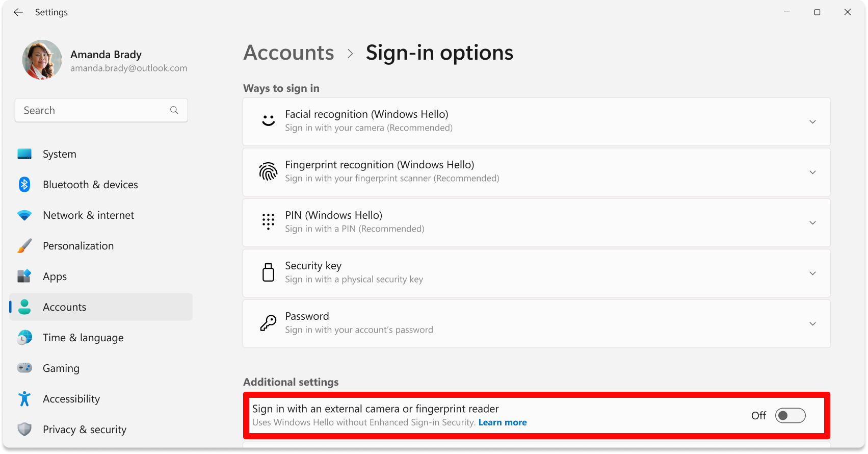Click the back arrow button
The height and width of the screenshot is (454, 868).
pyautogui.click(x=18, y=12)
